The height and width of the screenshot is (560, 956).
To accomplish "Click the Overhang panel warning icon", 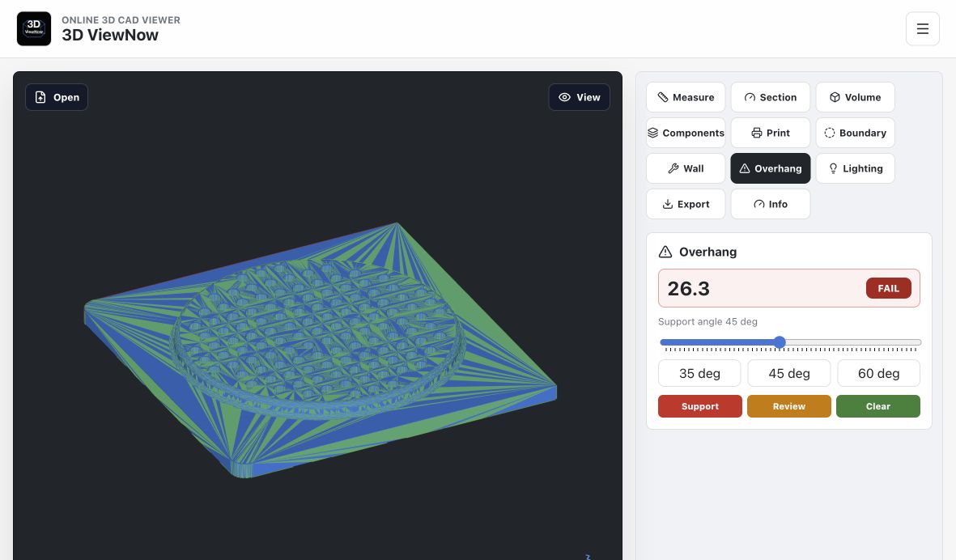I will (665, 252).
